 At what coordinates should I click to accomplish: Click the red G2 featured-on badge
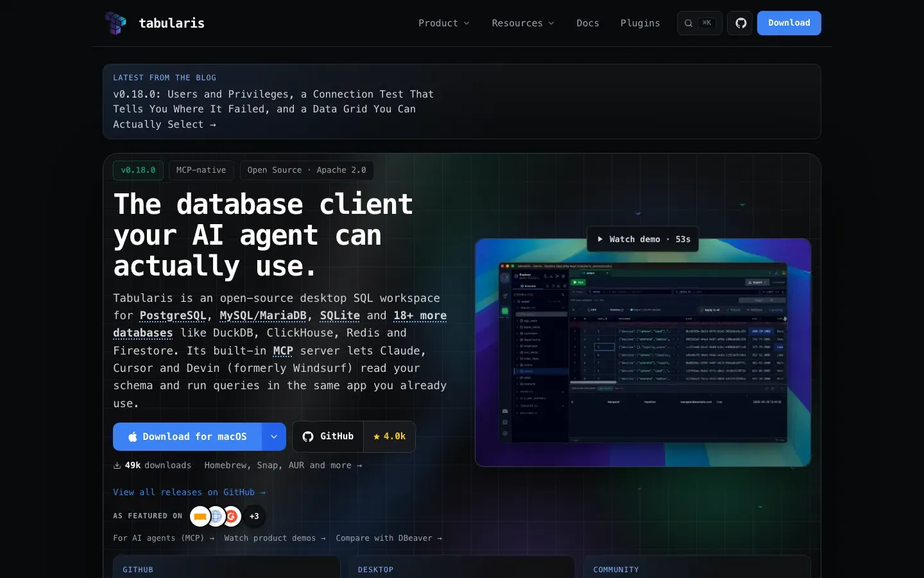(232, 516)
